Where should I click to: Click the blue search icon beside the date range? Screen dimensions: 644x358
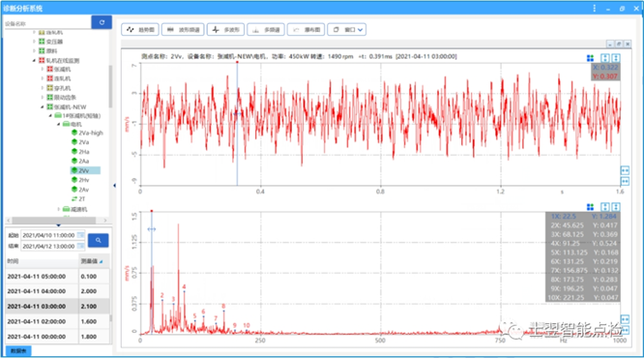point(99,240)
